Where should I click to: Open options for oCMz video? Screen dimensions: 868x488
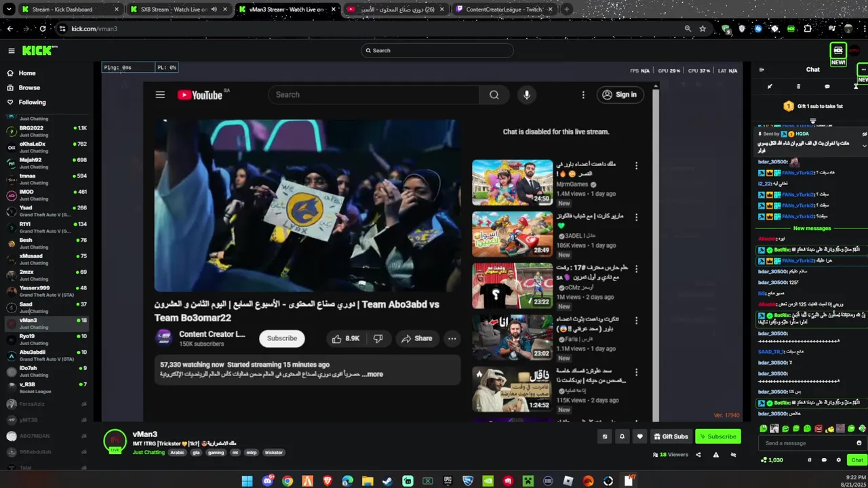[x=636, y=268]
